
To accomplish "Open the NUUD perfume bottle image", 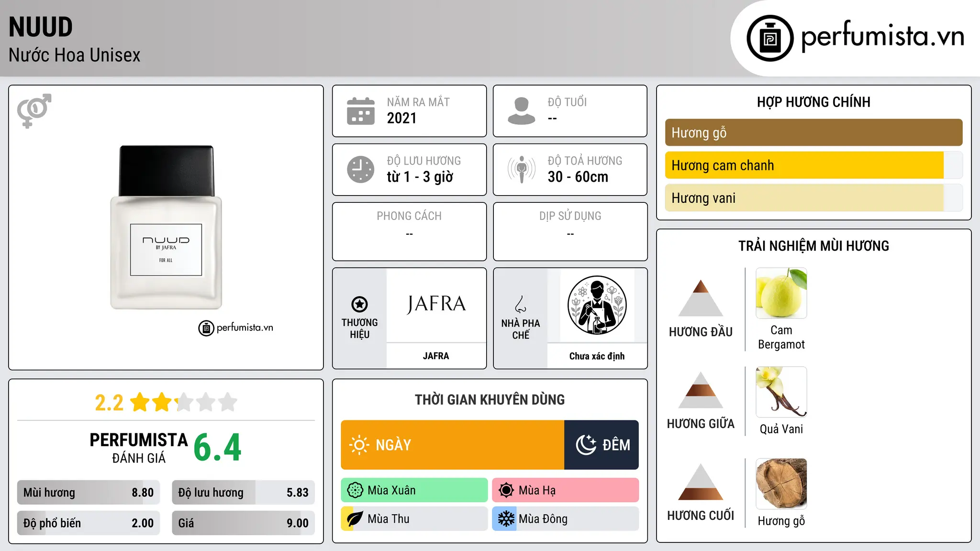I will tap(166, 227).
